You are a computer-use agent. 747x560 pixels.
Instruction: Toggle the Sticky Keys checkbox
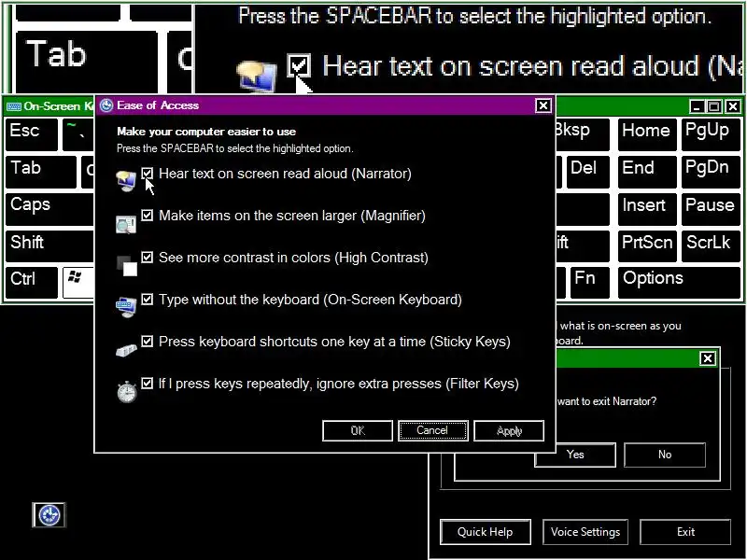(x=148, y=341)
